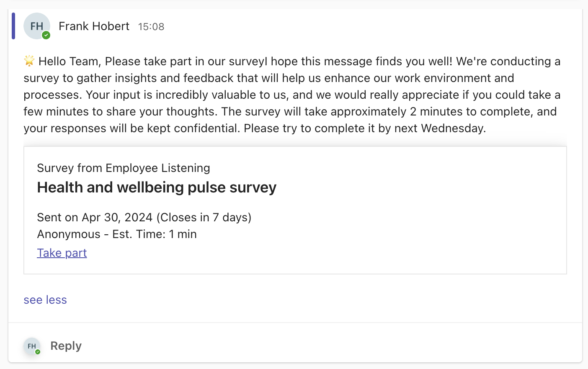The image size is (588, 369).
Task: Click the Sent on Apr 30, 2024 text
Action: click(95, 218)
